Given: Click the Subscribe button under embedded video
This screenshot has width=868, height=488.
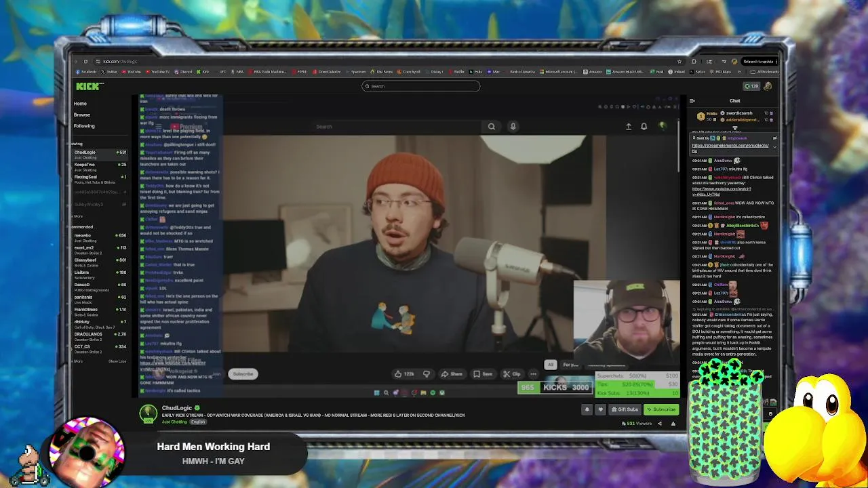Looking at the screenshot, I should [243, 374].
